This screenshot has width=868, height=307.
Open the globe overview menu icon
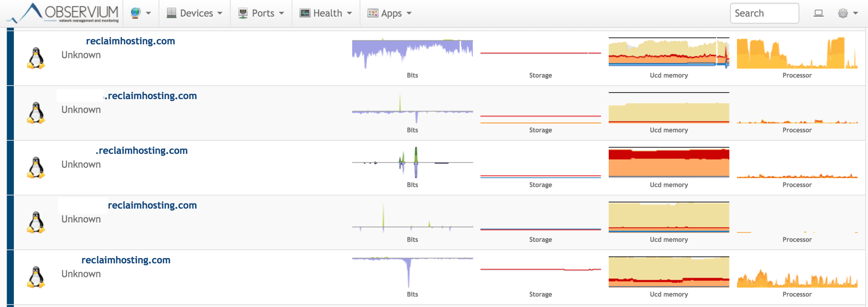click(136, 13)
